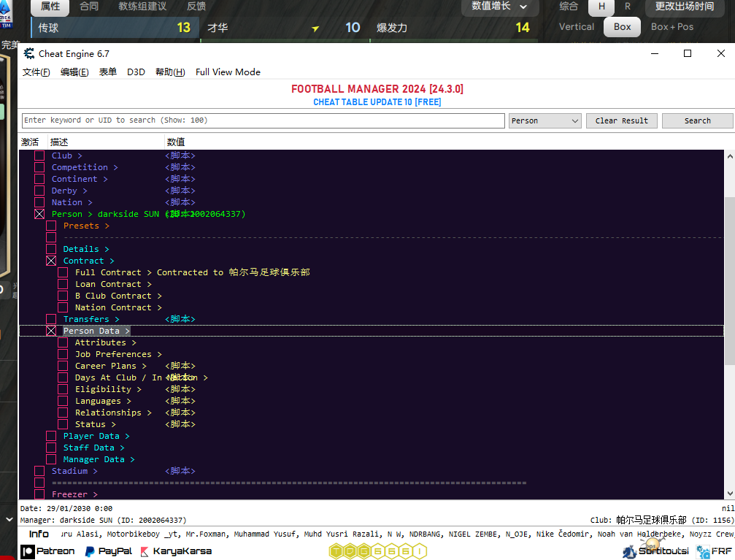Open the 文件(F) menu
The image size is (735, 560).
[36, 72]
